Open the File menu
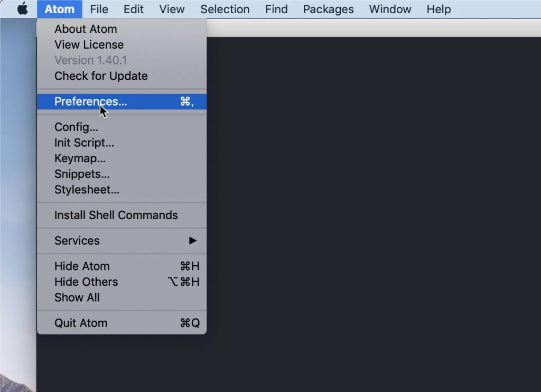Screen dimensions: 541x392 coord(99,9)
